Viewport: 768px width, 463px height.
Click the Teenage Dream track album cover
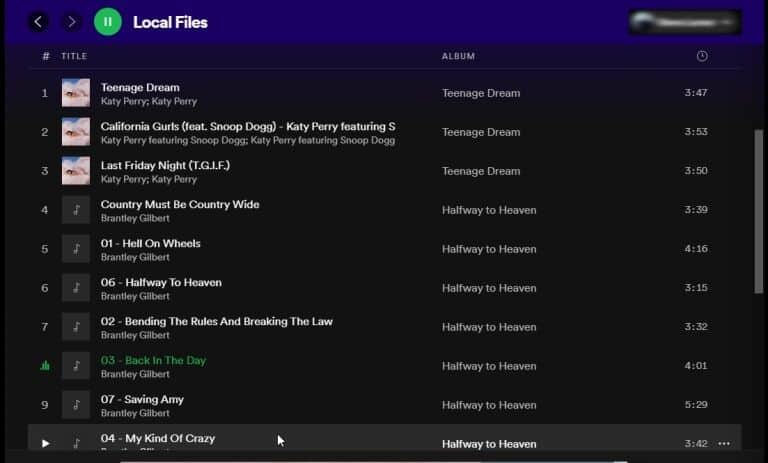coord(76,93)
